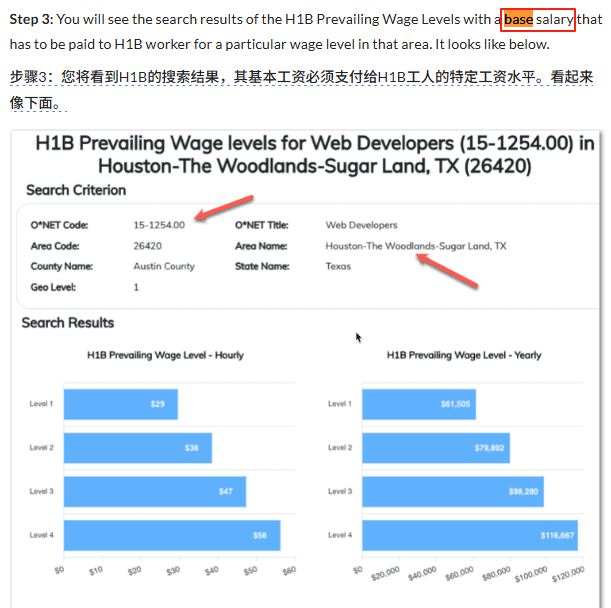Click the O*NET Title value 'Web Developers'
Screen dimensions: 611x608
362,225
